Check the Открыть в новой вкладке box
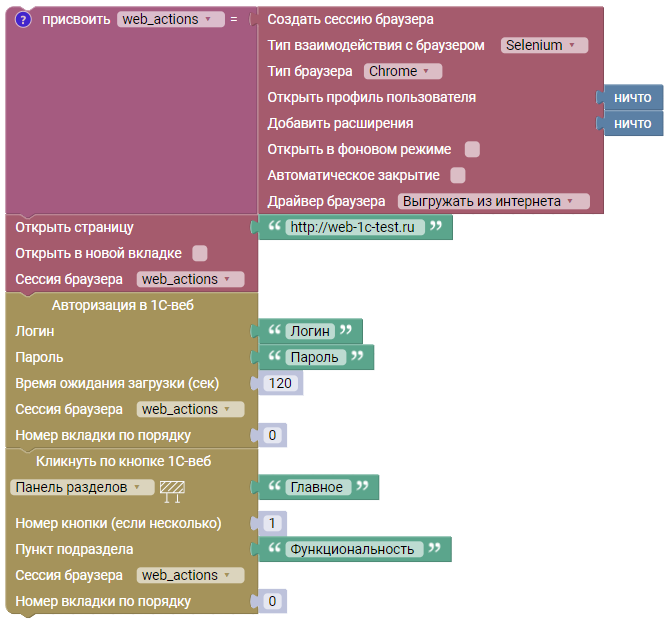 [200, 253]
